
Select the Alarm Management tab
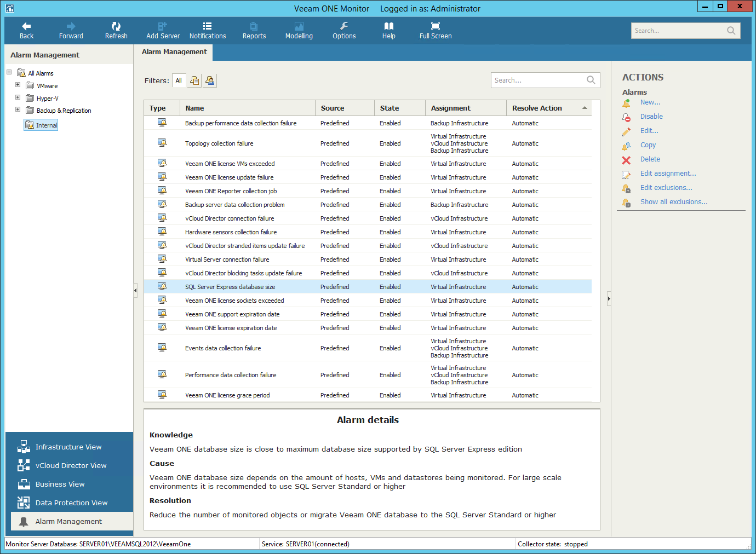(174, 52)
